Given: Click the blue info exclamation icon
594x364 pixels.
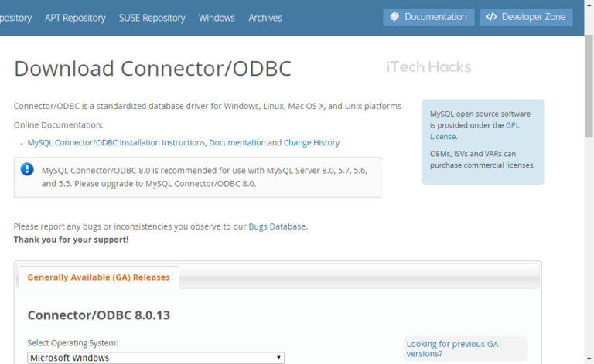Looking at the screenshot, I should point(27,169).
